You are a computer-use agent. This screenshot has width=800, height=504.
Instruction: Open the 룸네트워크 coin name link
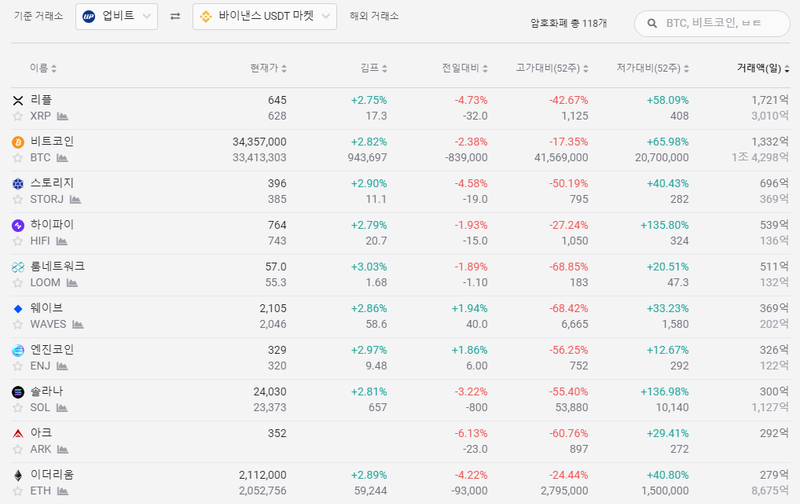pos(57,266)
